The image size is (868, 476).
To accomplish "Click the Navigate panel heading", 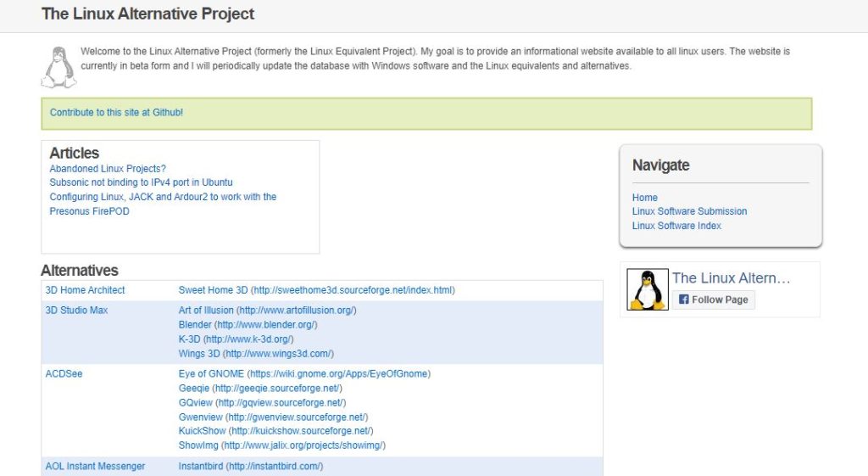I will click(661, 165).
